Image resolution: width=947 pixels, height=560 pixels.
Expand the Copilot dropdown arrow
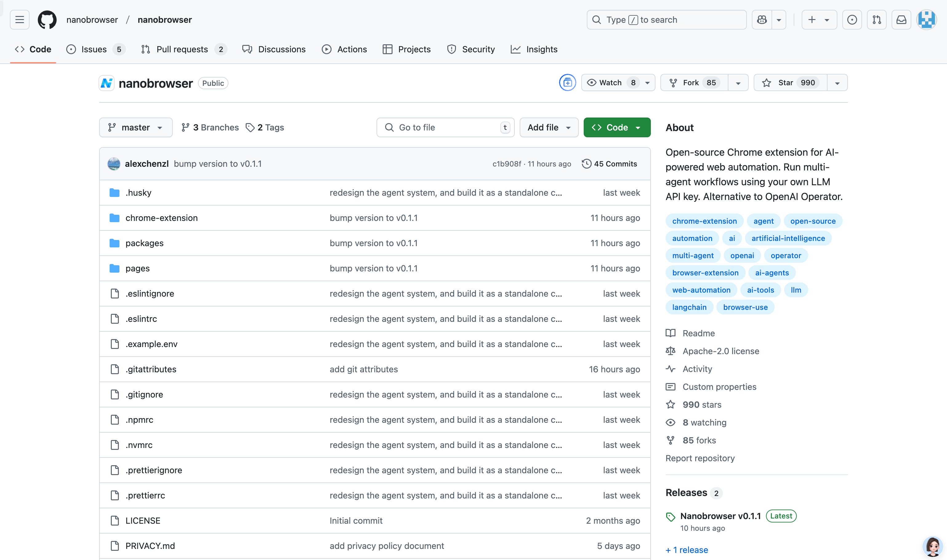pyautogui.click(x=779, y=20)
